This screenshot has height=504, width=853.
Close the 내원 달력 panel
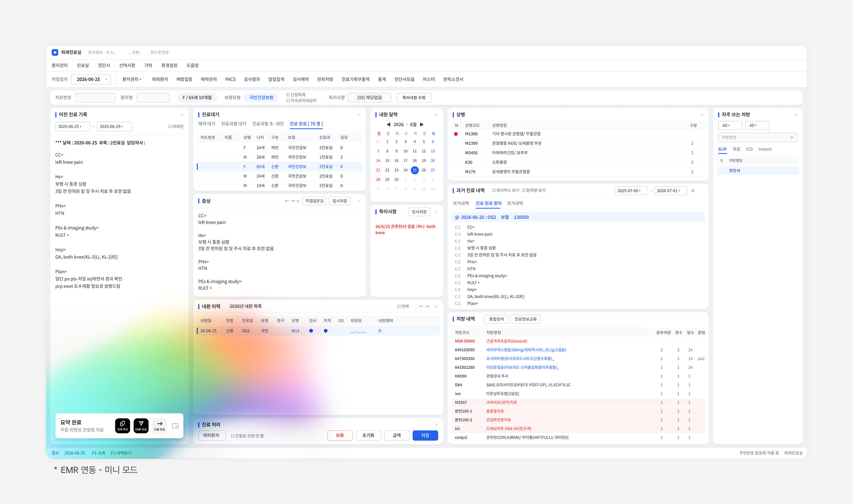[436, 114]
